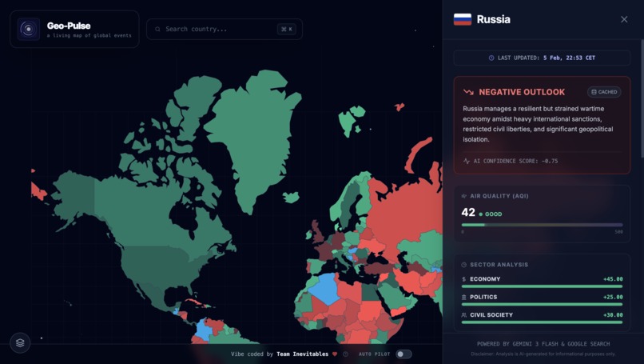
Task: Click Team Inevitables credit text
Action: click(x=302, y=354)
